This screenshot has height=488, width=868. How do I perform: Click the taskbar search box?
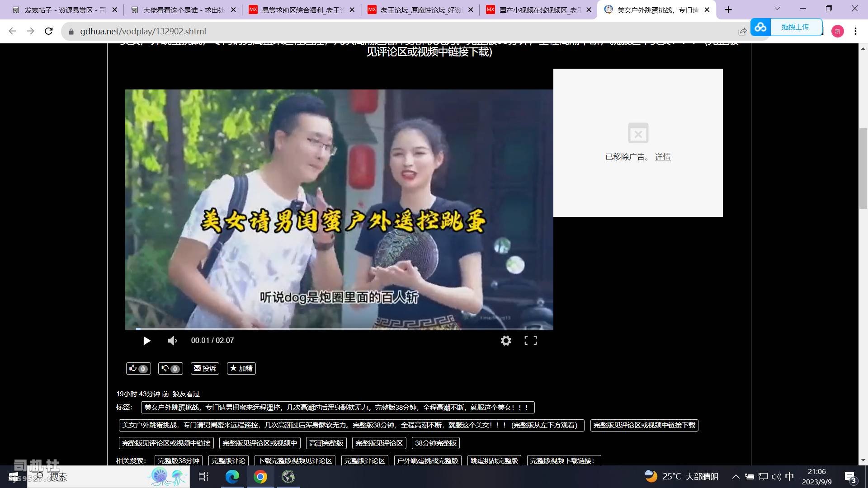pos(108,477)
